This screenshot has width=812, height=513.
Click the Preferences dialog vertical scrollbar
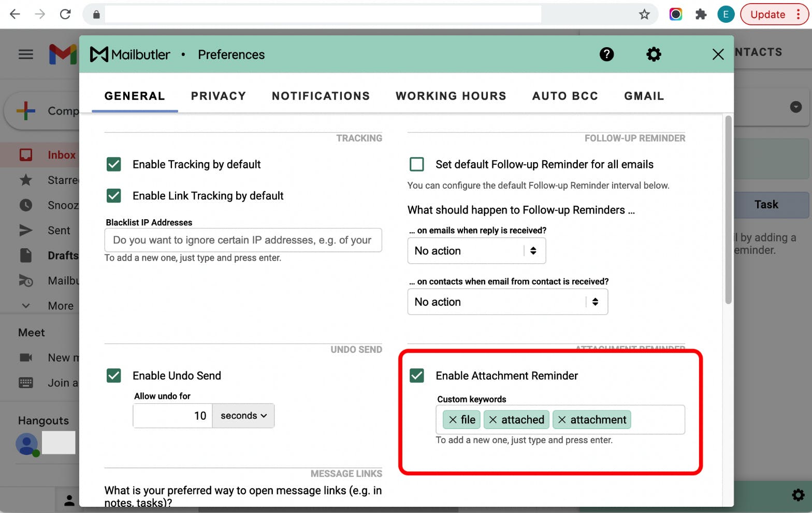[x=728, y=210]
